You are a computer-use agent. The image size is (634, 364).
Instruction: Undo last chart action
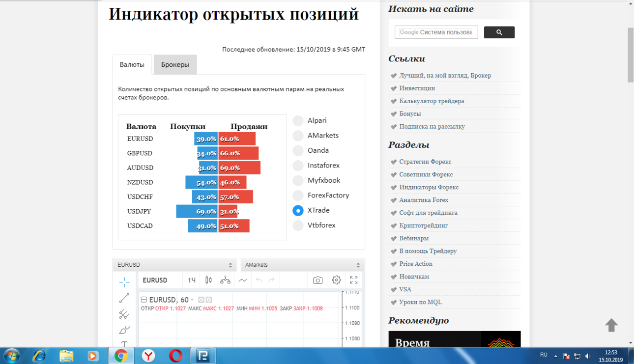(259, 280)
